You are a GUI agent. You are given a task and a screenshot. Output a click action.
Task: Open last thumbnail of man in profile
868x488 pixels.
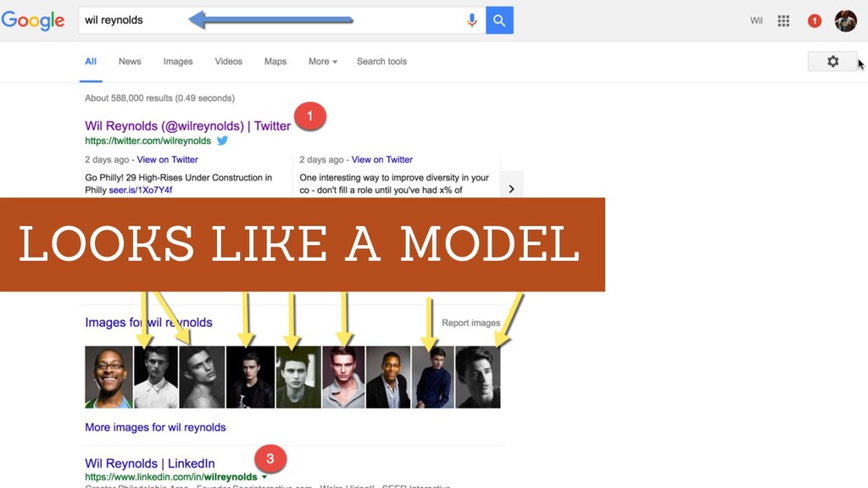478,377
